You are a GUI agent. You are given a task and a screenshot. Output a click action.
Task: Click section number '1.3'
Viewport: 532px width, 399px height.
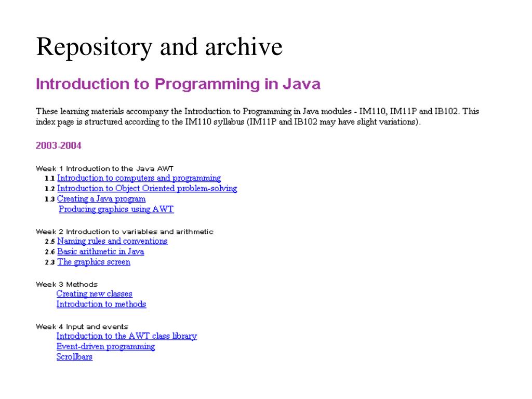click(49, 199)
